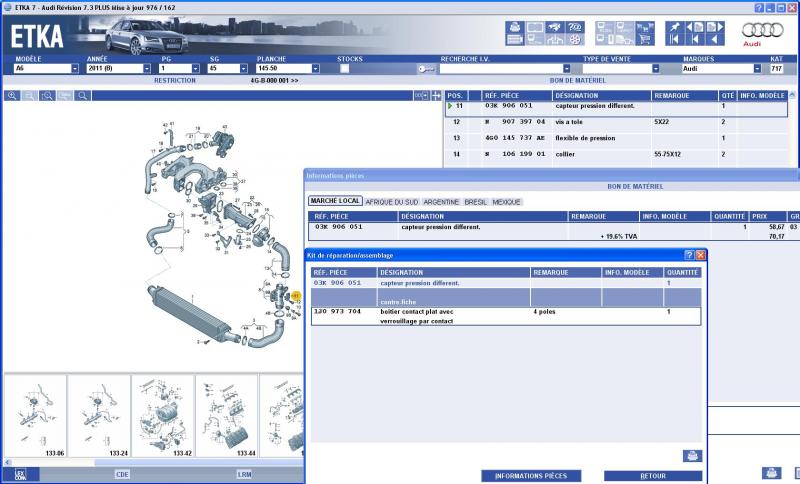Click the diagram move/expand arrows icon
The height and width of the screenshot is (484, 800).
tap(436, 95)
